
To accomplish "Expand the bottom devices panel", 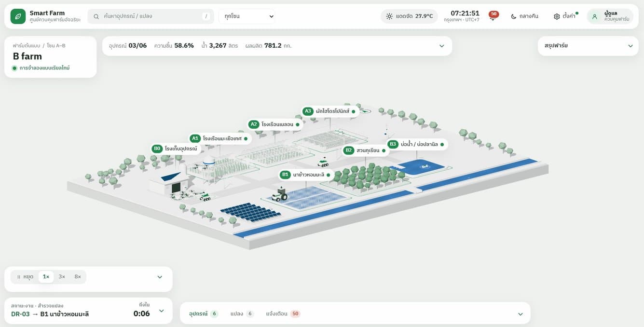I will (x=520, y=314).
